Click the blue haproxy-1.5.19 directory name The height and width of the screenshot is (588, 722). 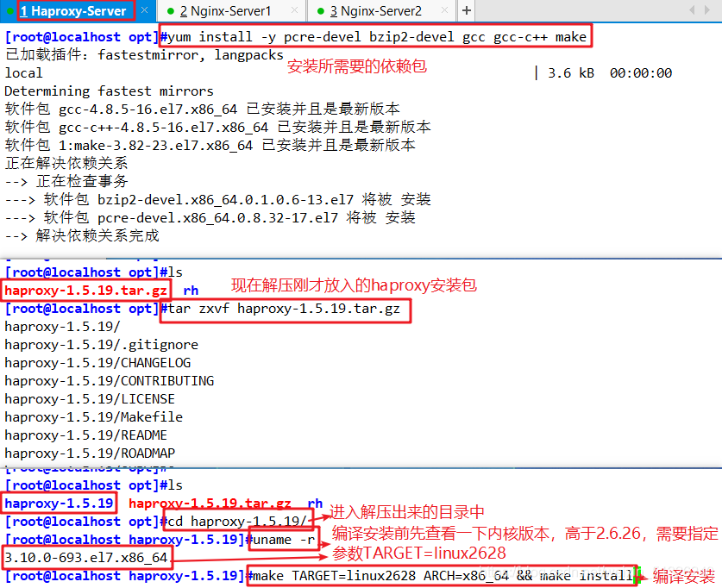(59, 504)
